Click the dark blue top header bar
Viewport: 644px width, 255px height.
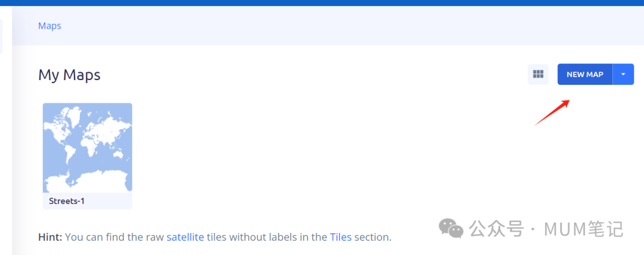point(322,3)
